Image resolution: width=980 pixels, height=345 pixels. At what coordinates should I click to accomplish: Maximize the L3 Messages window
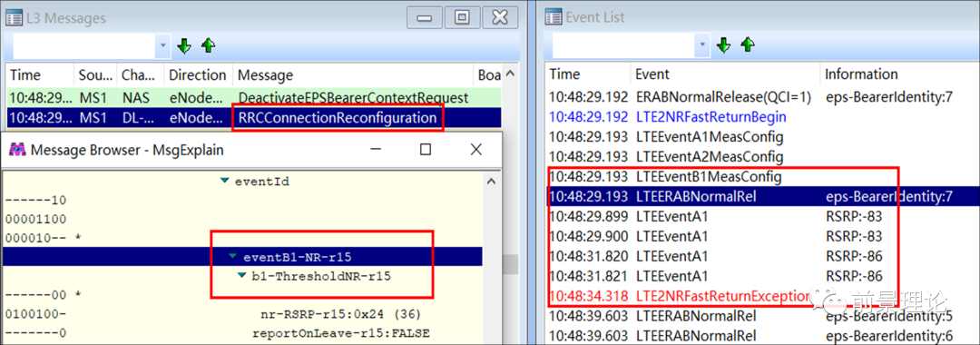point(462,17)
